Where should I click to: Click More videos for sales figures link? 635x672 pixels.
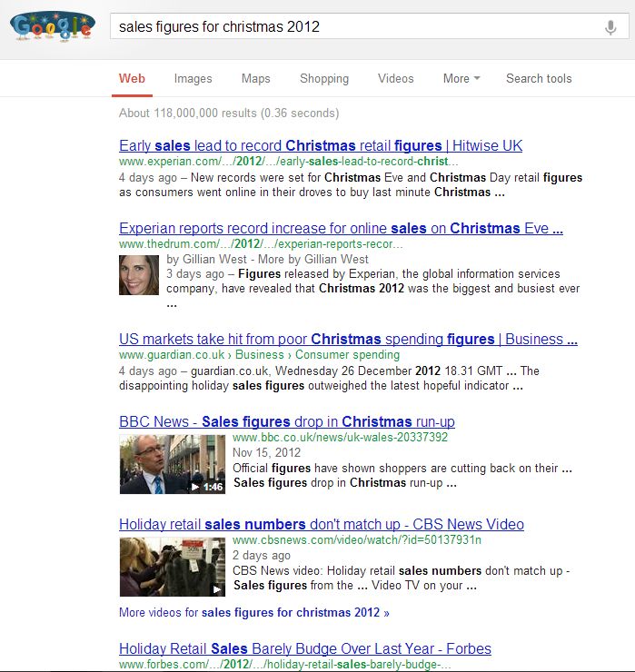coord(253,612)
